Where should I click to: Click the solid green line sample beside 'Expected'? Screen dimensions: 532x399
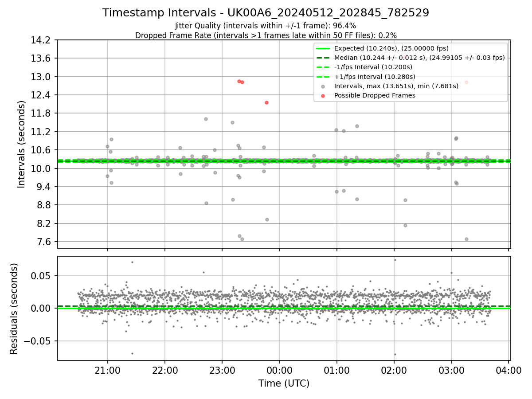pos(323,48)
